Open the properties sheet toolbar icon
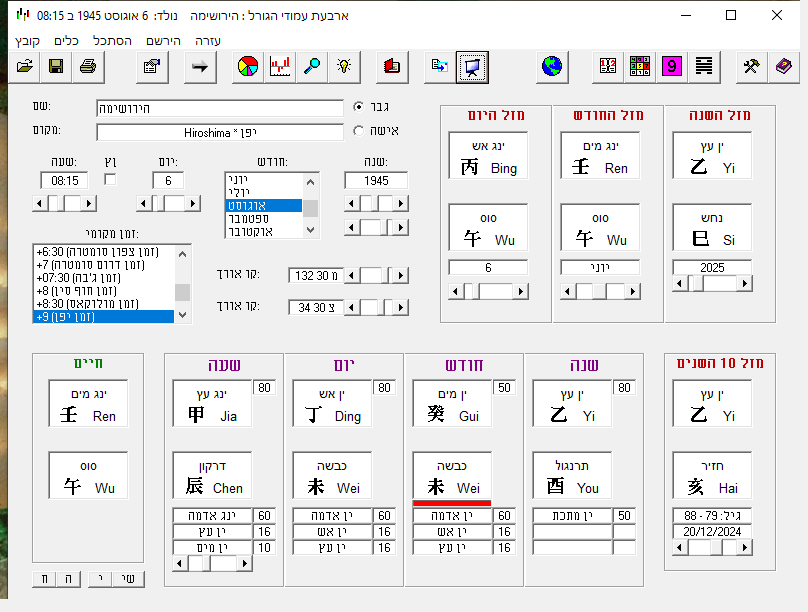Viewport: 808px width, 612px height. point(152,66)
